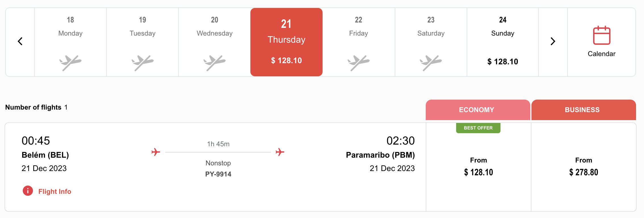Select Sunday 24 date at $128.10

pos(503,42)
